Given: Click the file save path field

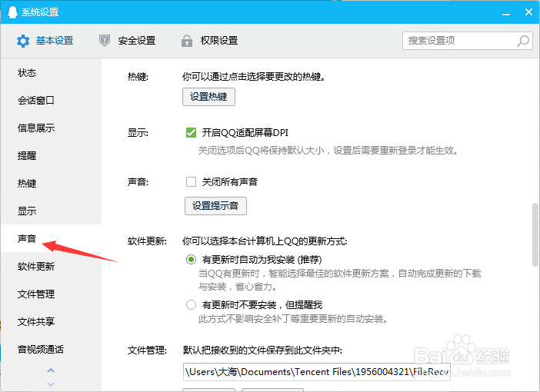Looking at the screenshot, I should point(316,372).
